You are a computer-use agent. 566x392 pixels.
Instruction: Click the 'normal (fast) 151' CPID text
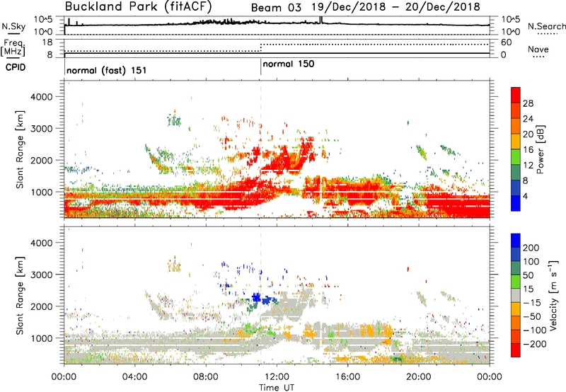tap(107, 70)
